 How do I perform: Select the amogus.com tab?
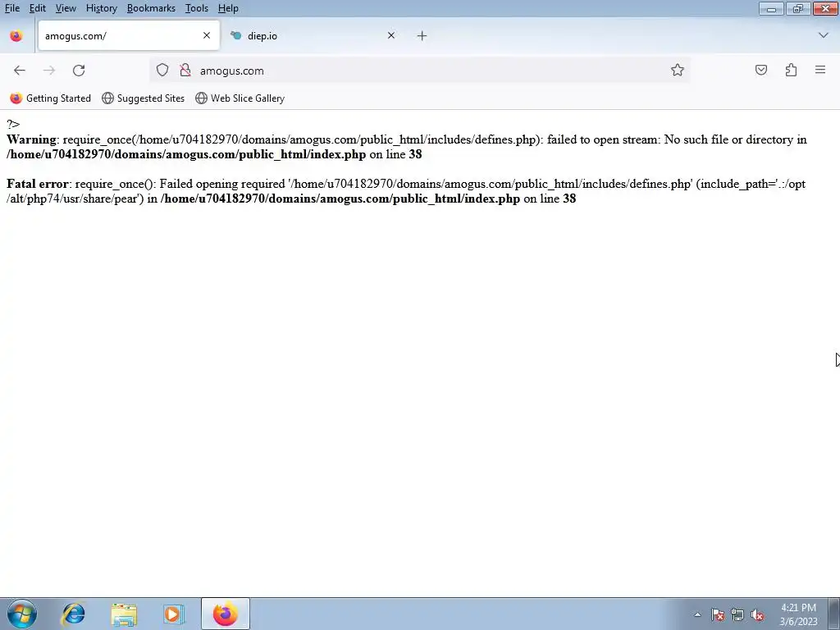(x=129, y=36)
